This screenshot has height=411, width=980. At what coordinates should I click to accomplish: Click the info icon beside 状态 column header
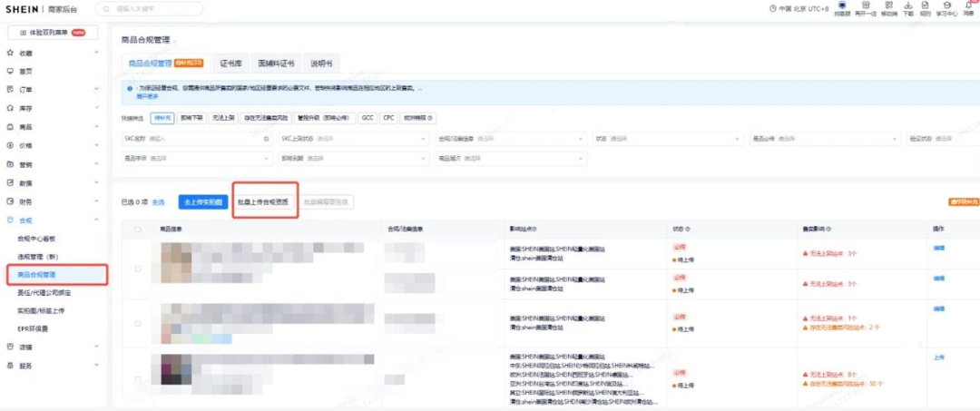pyautogui.click(x=688, y=230)
